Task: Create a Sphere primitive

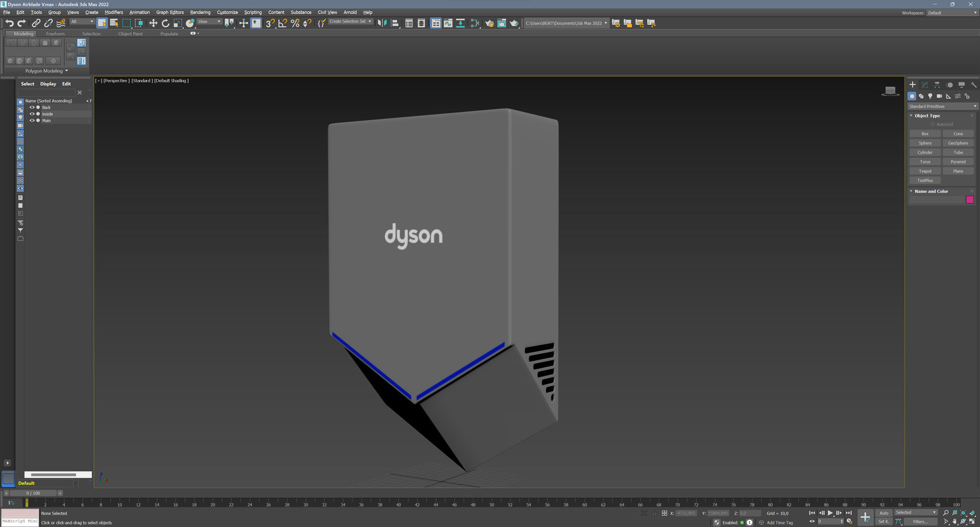Action: [925, 143]
